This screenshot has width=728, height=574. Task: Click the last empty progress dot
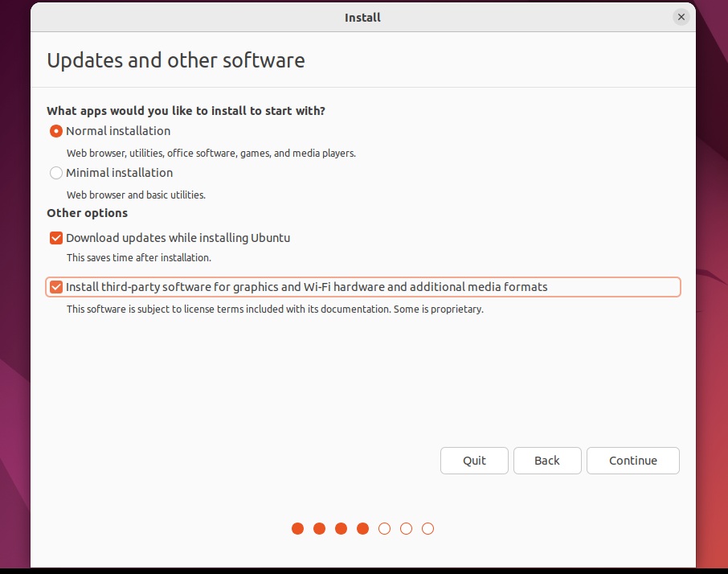click(x=427, y=528)
